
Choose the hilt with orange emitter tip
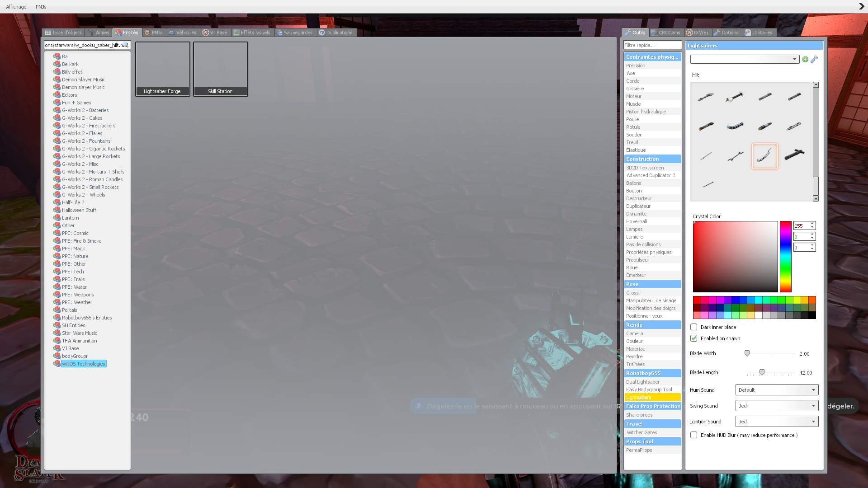706,126
